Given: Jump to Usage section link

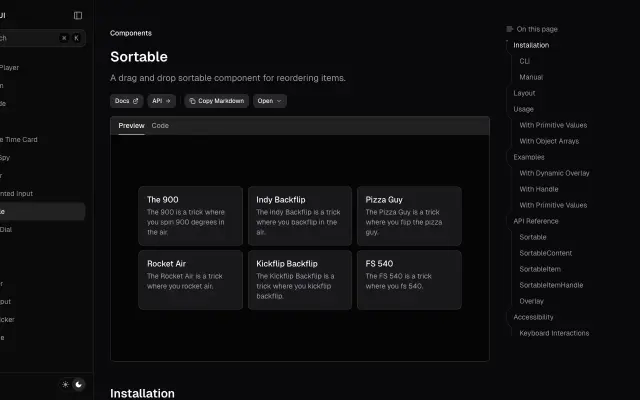Looking at the screenshot, I should (x=523, y=109).
